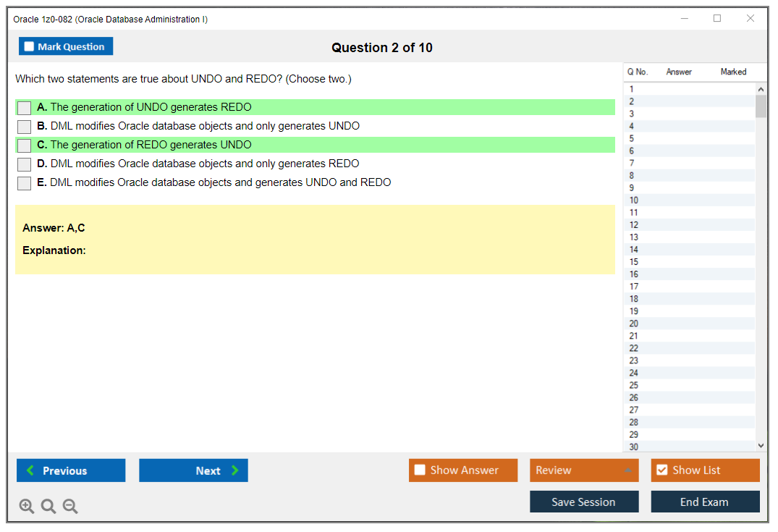
Task: Tick the checkbox for highlighted option A
Action: 24,107
